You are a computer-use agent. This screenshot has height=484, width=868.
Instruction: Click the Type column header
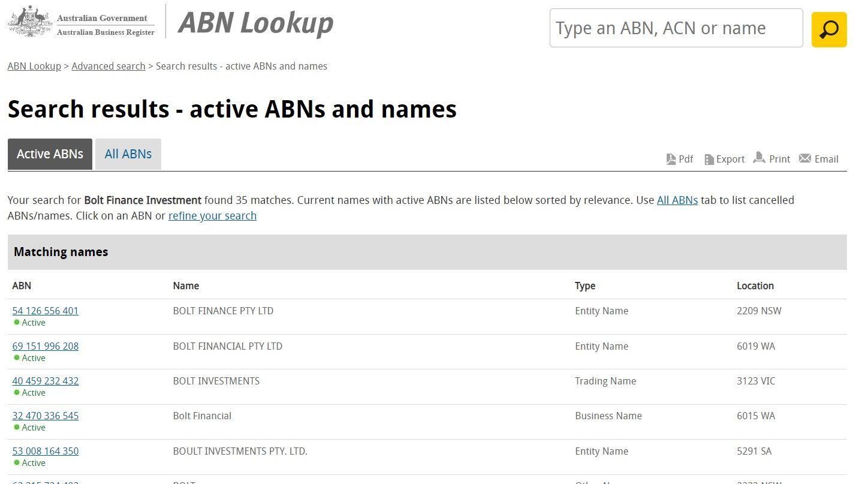pyautogui.click(x=585, y=285)
